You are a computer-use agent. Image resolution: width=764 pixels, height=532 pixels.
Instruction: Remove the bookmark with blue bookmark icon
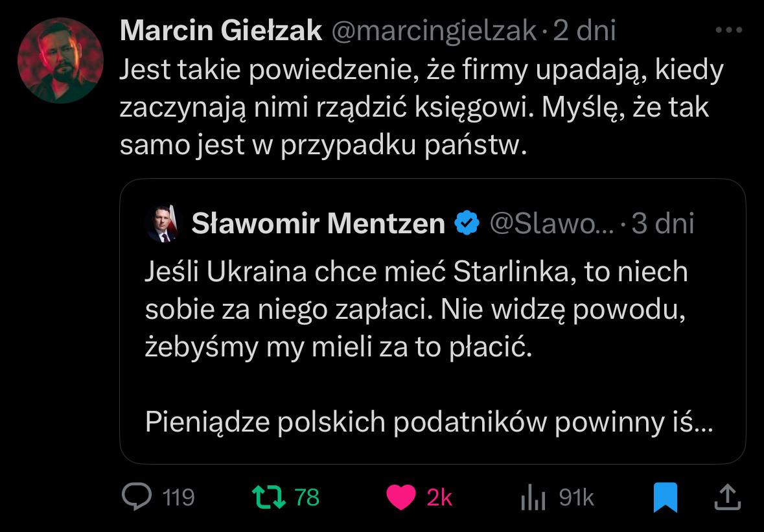(665, 497)
